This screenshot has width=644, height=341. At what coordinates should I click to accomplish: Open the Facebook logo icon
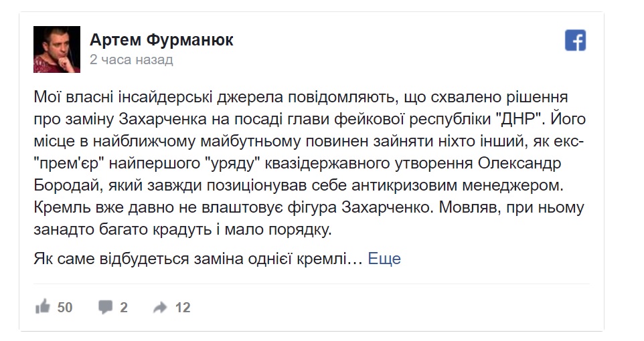(575, 40)
